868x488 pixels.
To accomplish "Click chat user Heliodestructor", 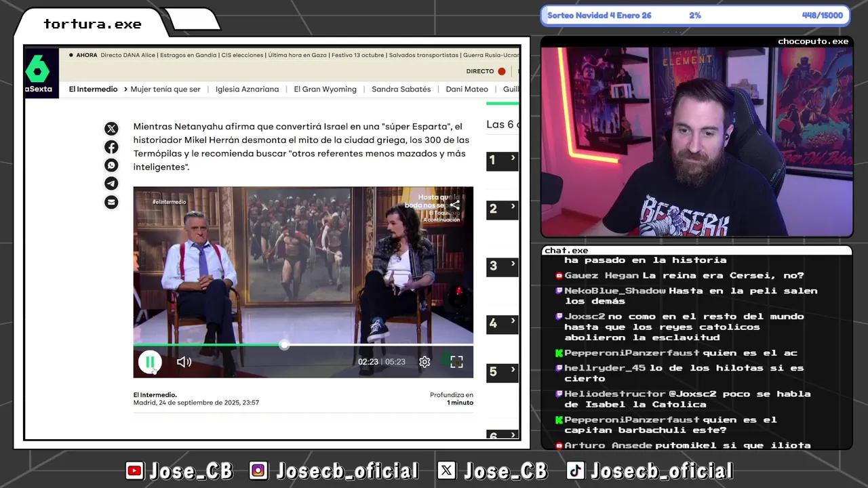I will tap(615, 394).
